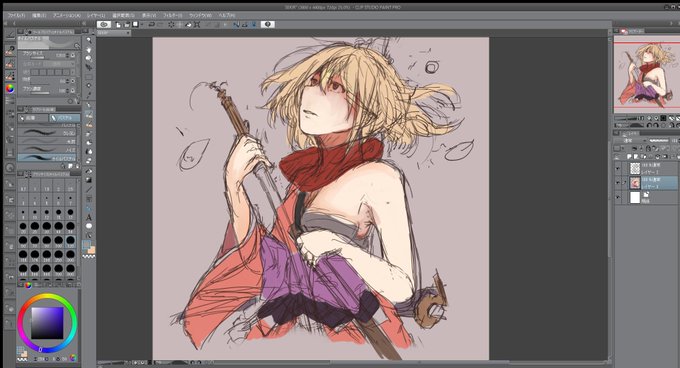
Task: Open the 表示 (View) menu
Action: [149, 15]
